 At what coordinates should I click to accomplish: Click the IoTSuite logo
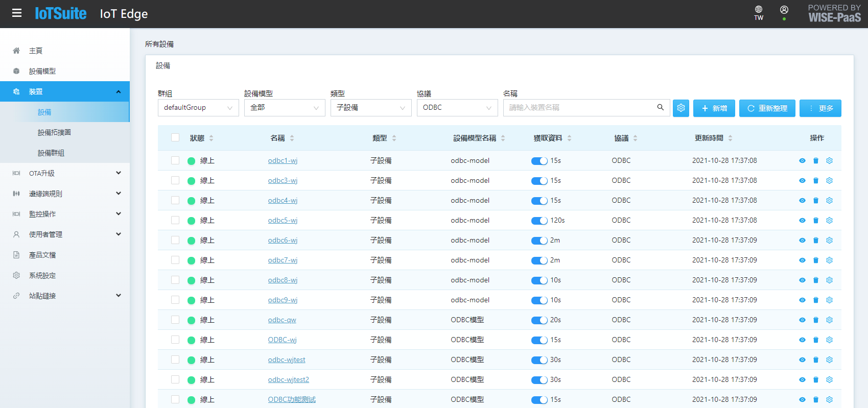click(x=61, y=13)
